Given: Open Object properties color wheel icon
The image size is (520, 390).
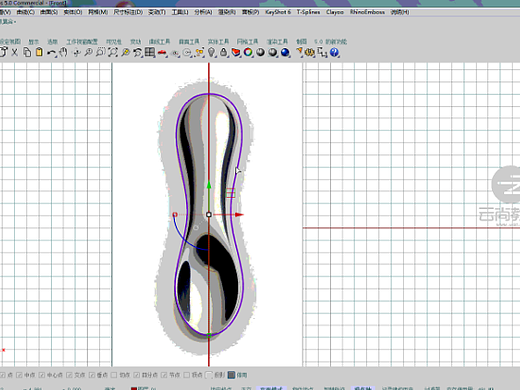Looking at the screenshot, I should click(x=248, y=52).
